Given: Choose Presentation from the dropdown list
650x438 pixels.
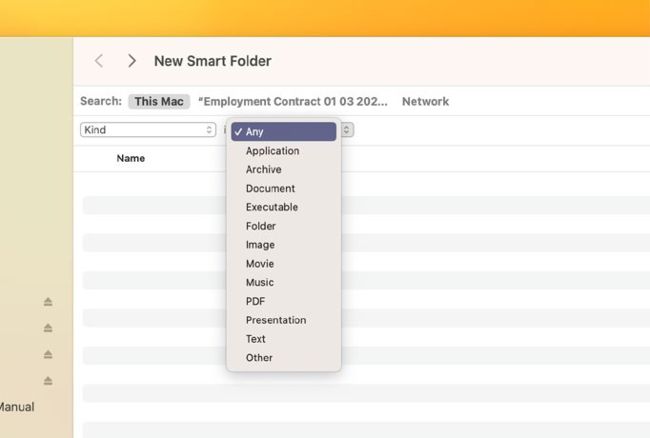Looking at the screenshot, I should point(276,320).
